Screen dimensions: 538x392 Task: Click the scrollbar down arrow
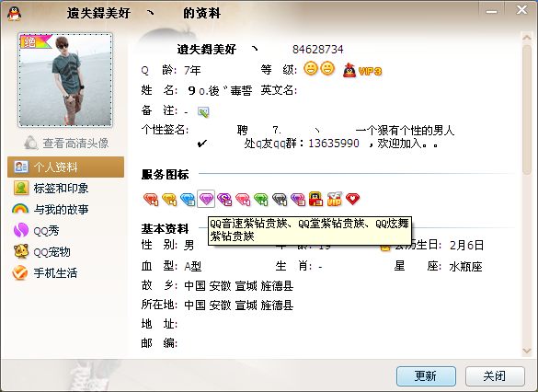coord(527,351)
